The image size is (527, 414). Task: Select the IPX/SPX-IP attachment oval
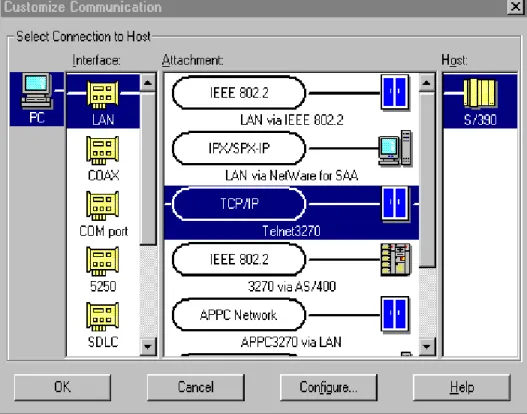239,148
